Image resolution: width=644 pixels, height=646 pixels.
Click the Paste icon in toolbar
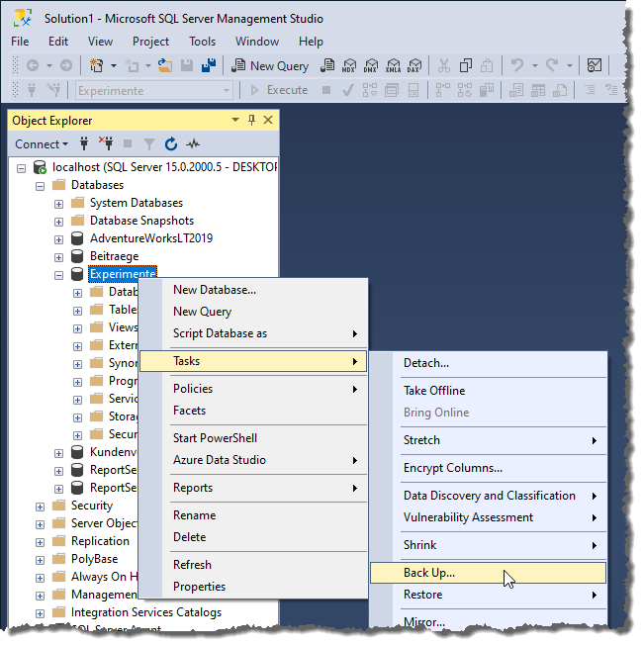487,65
